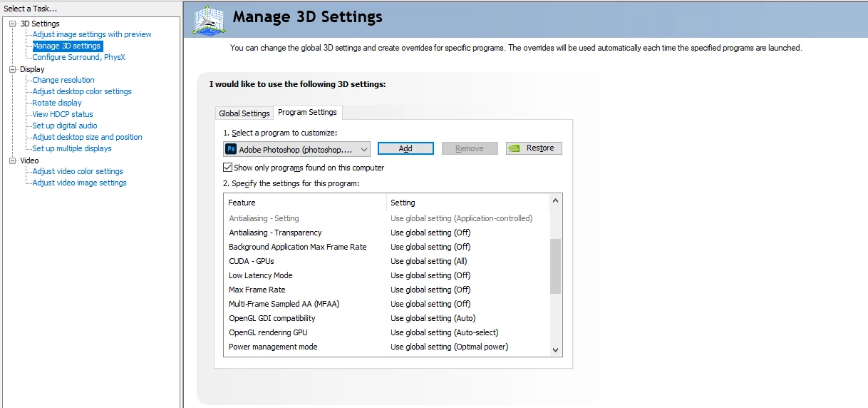Open Set up digital audio
The image size is (868, 408).
click(x=65, y=126)
